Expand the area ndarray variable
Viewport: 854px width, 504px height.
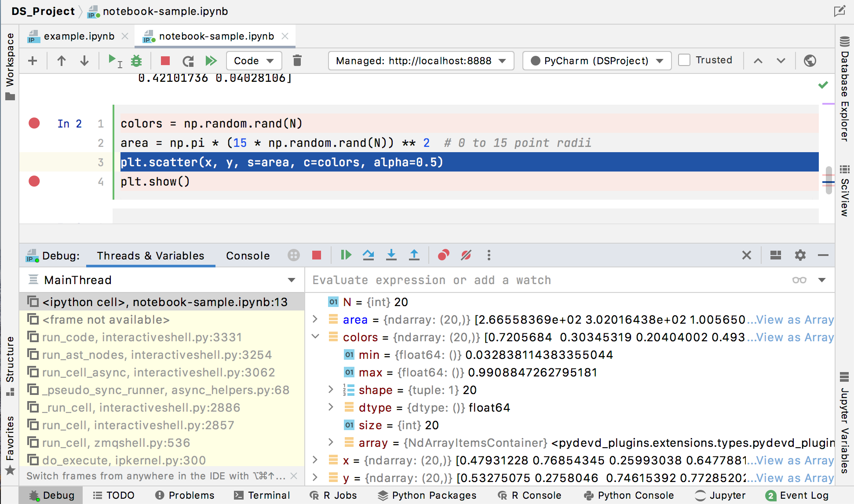click(316, 319)
